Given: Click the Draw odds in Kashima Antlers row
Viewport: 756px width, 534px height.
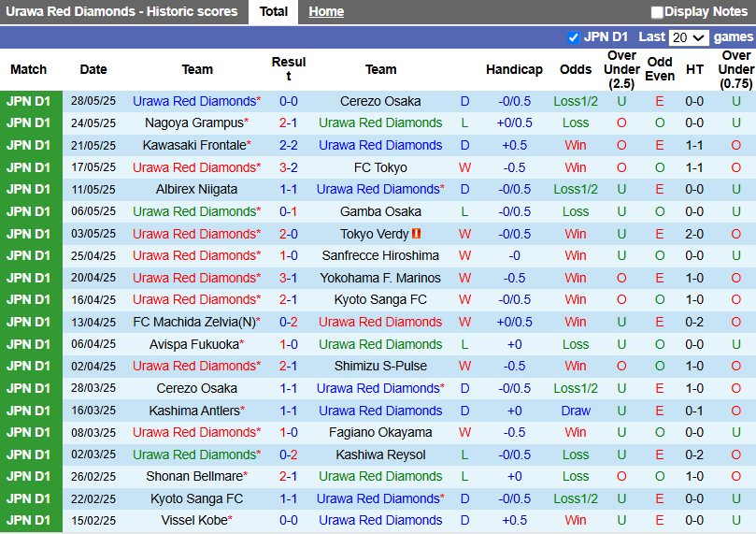Looking at the screenshot, I should tap(576, 411).
